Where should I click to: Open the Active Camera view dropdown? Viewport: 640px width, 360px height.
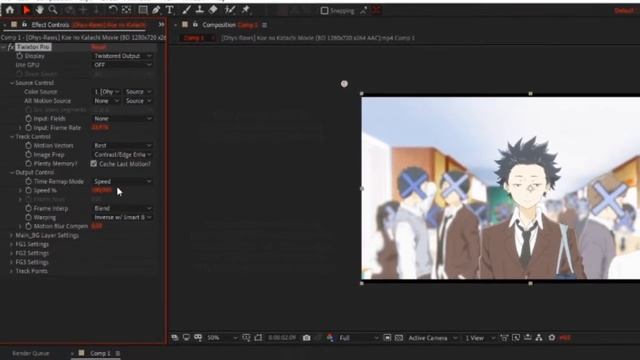[x=432, y=338]
